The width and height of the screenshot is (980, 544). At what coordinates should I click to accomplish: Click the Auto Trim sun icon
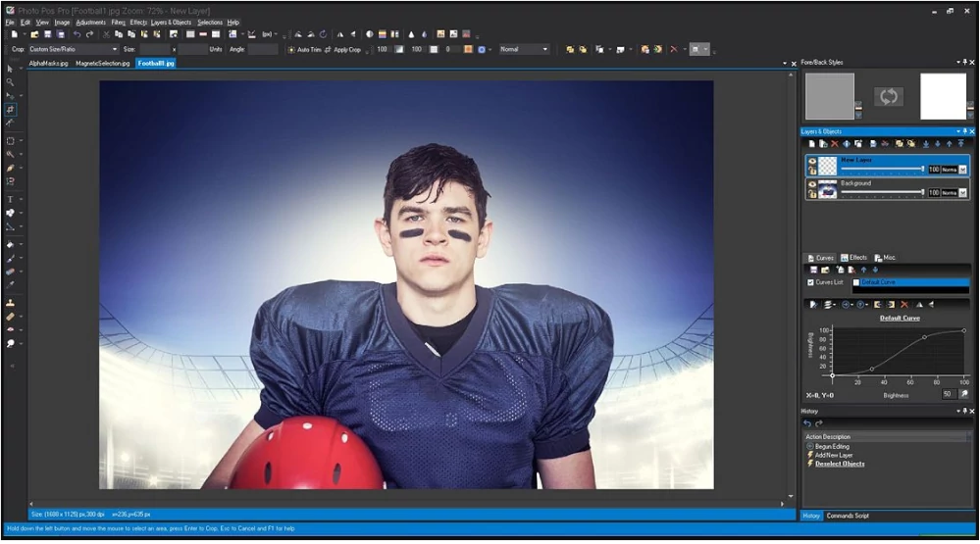(291, 49)
